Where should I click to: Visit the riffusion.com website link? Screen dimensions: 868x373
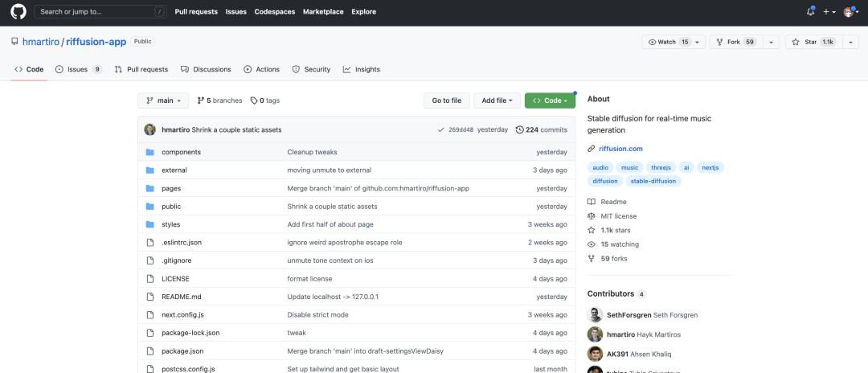point(620,148)
